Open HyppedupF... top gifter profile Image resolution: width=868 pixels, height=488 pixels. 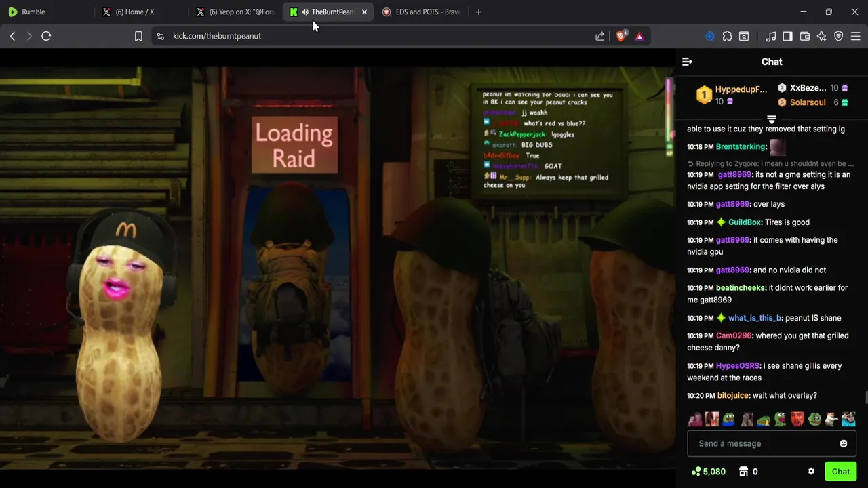732,95
